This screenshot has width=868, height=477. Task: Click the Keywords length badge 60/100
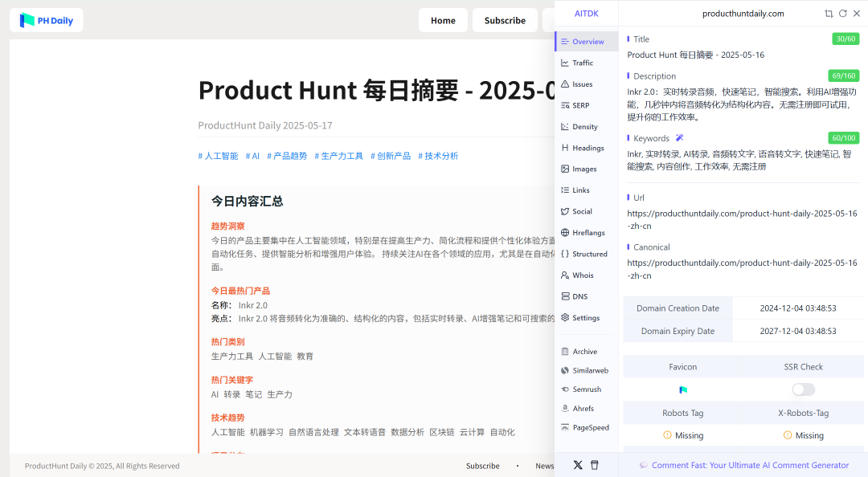point(844,138)
